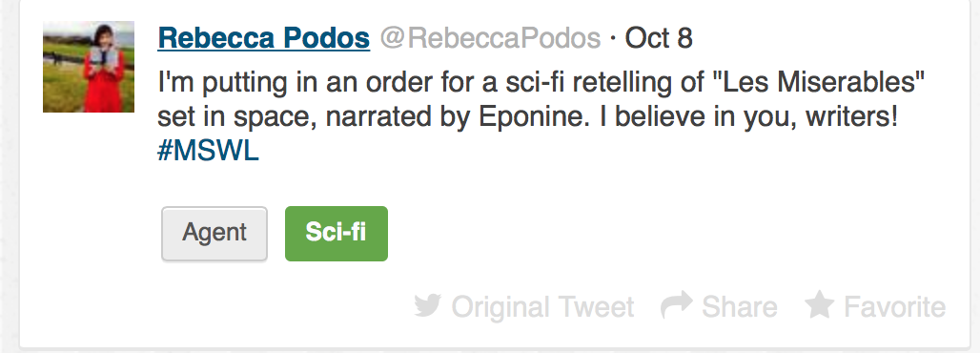980x353 pixels.
Task: Click the word Tweet beside bird icon
Action: (x=596, y=306)
